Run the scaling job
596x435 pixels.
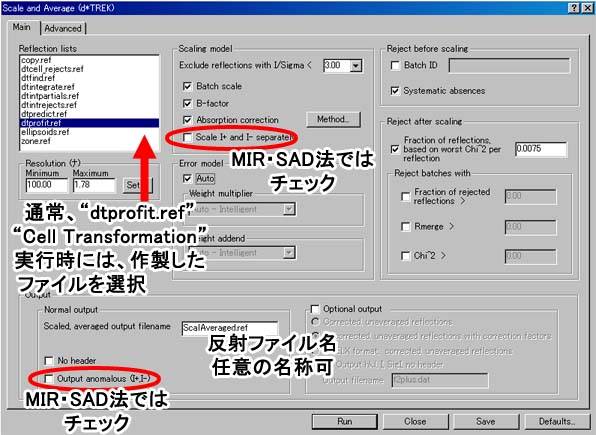pos(345,421)
